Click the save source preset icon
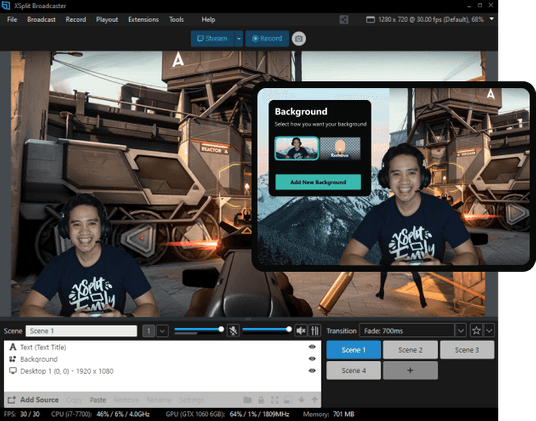Image resolution: width=536 pixels, height=421 pixels. pos(288,399)
